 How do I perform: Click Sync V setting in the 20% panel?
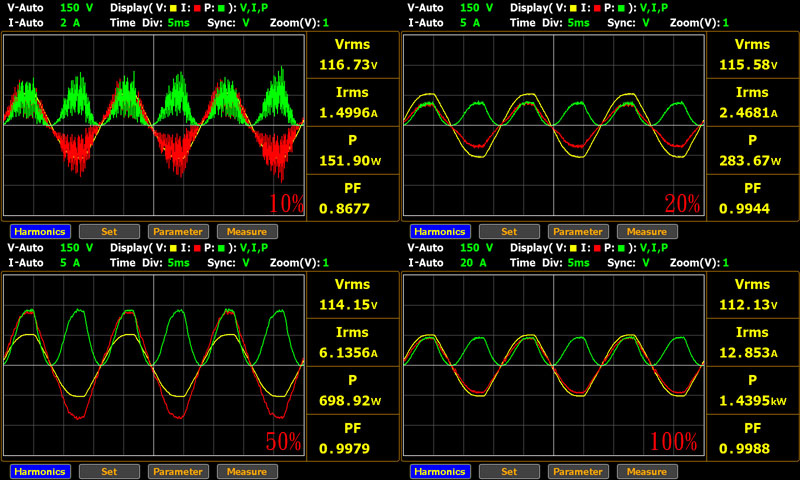[x=645, y=23]
